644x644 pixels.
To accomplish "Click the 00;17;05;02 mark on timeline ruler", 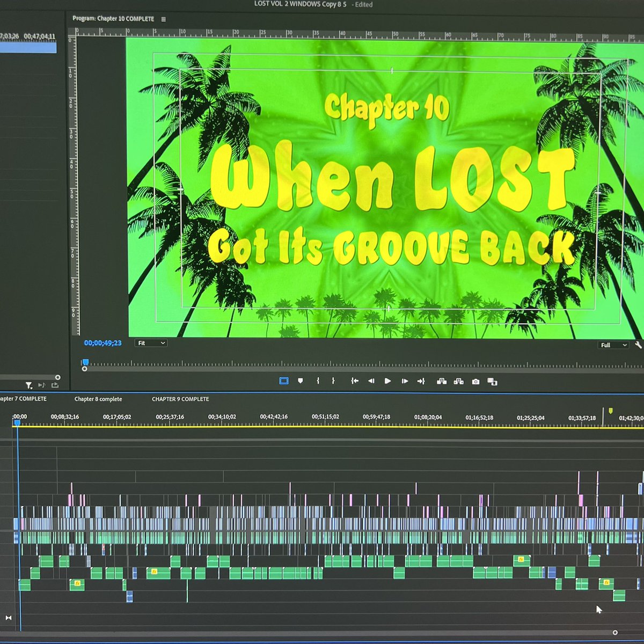I will coord(117,417).
